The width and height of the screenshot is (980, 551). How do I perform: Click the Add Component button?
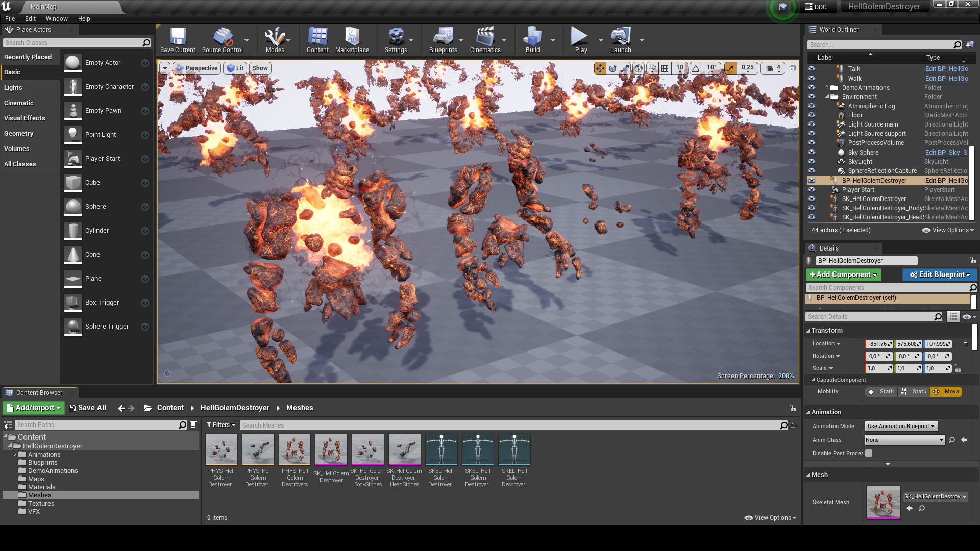point(843,274)
